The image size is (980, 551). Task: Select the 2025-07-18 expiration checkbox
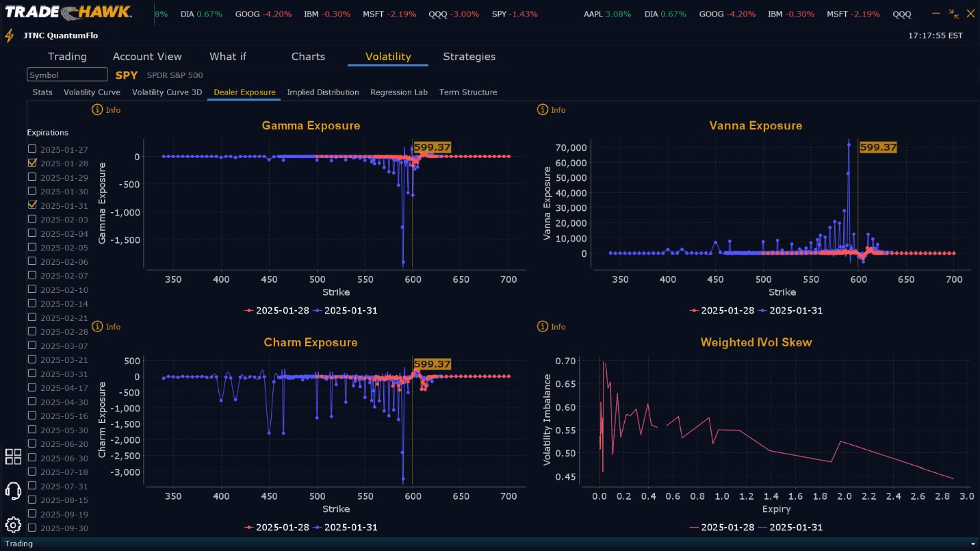[32, 472]
